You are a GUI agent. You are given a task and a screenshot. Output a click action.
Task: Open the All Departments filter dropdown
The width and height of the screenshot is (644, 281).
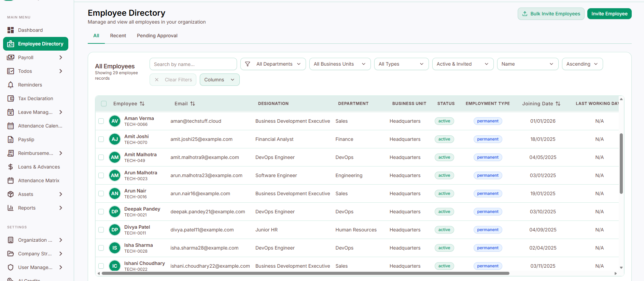273,64
